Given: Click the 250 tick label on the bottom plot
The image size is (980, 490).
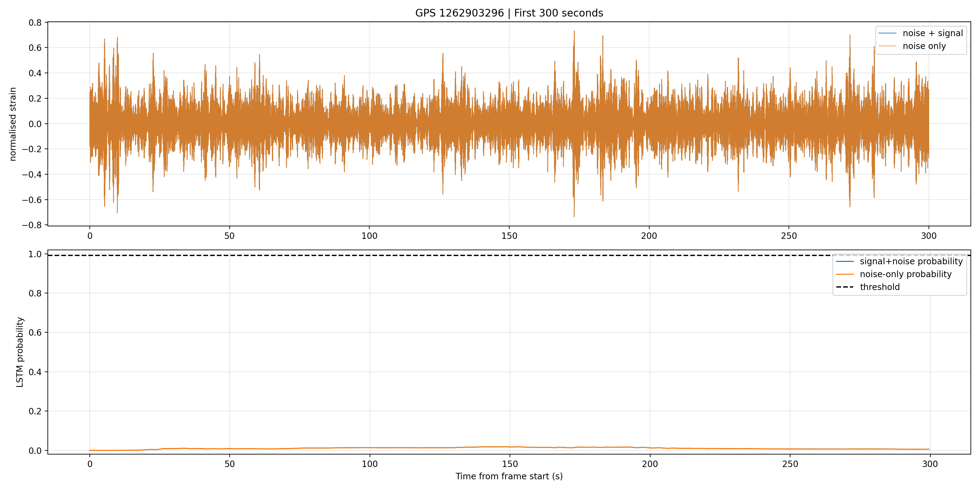Looking at the screenshot, I should tap(790, 464).
